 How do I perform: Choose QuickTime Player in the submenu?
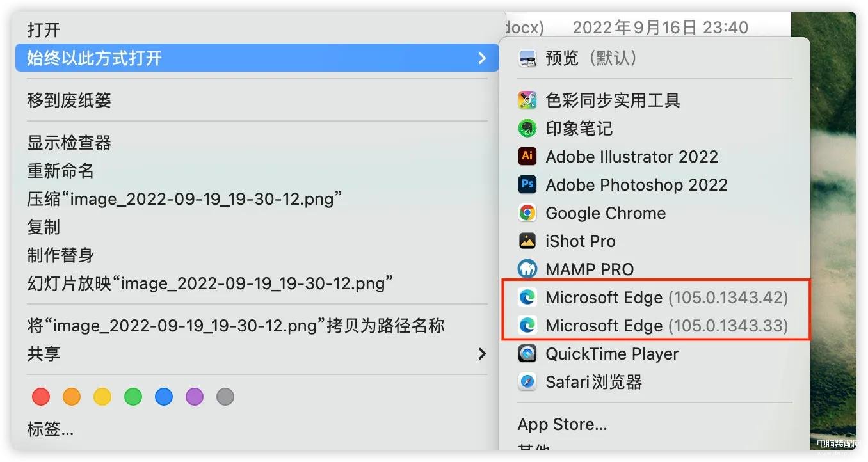655,354
